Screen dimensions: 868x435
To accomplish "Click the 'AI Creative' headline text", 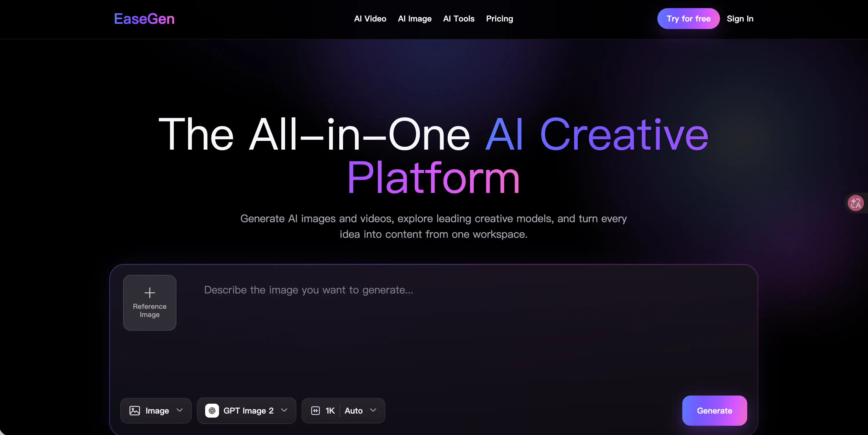I will point(597,134).
